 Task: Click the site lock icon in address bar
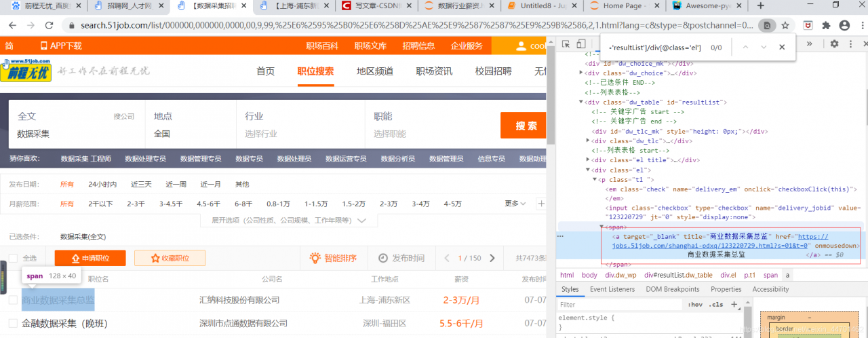point(72,25)
